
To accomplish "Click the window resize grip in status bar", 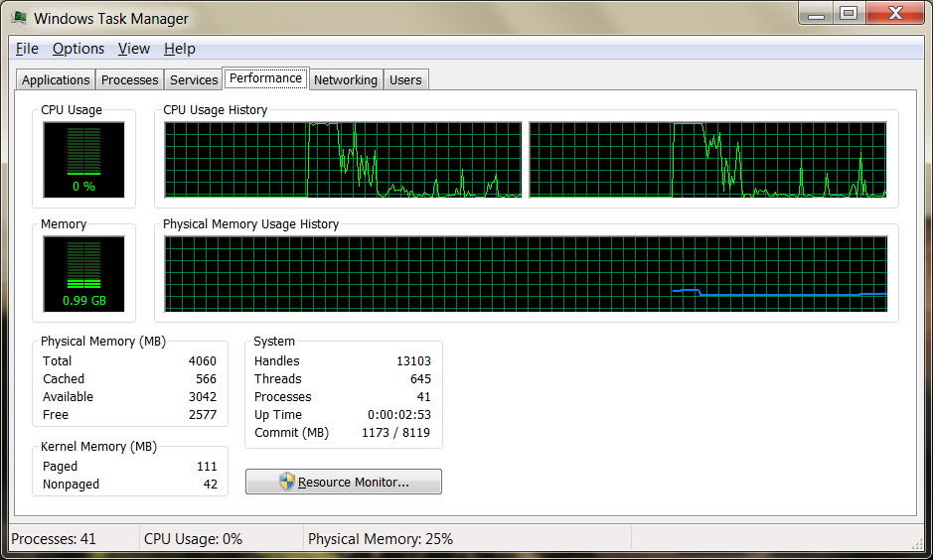I will [917, 544].
